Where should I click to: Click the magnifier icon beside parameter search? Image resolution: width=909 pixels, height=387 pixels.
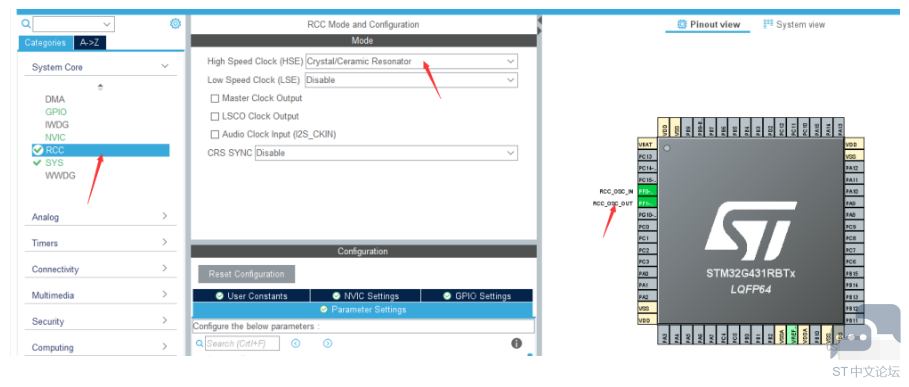[200, 344]
